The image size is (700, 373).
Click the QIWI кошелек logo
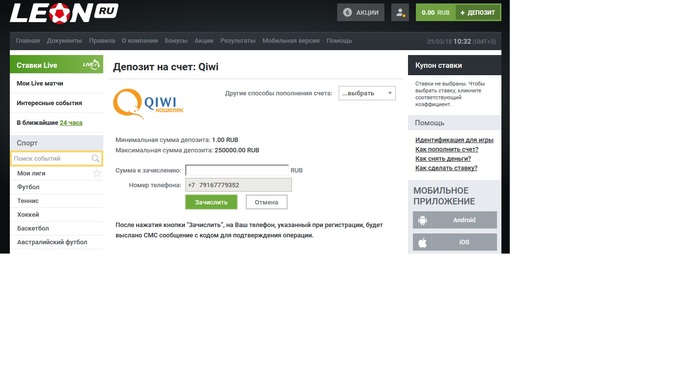(148, 104)
